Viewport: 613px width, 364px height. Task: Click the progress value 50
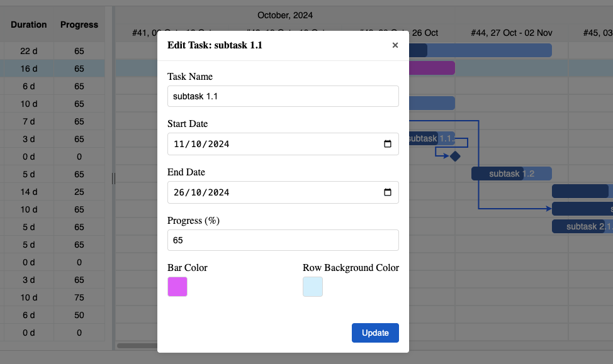click(79, 315)
